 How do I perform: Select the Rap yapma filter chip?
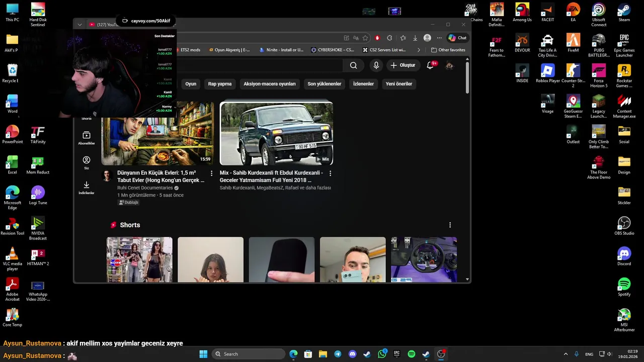point(220,84)
